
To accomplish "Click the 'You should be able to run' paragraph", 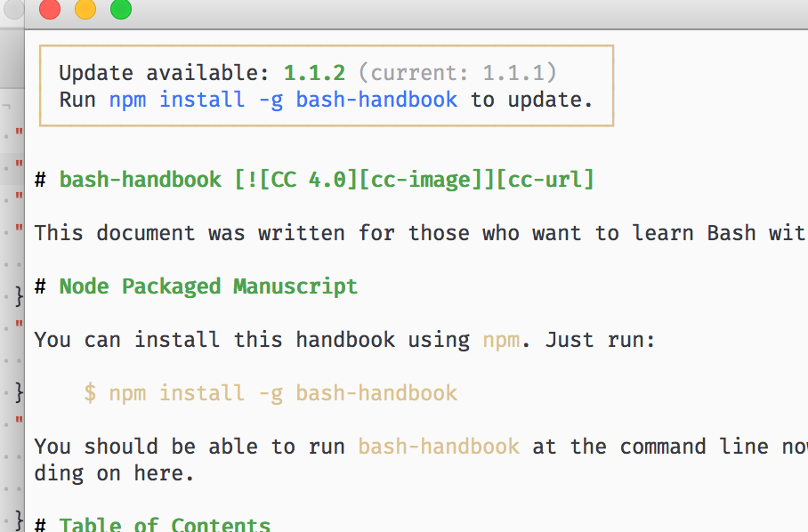I will [178, 446].
